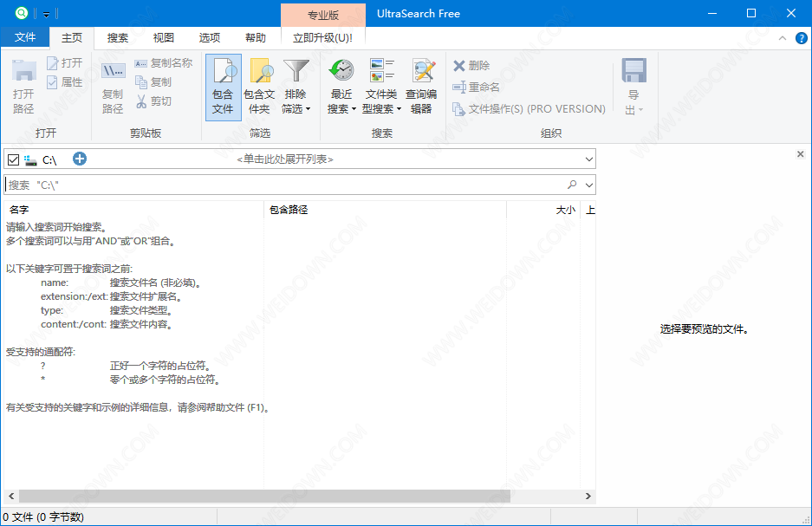Open the Exclude Filter dropdown
The width and height of the screenshot is (812, 526).
[296, 87]
